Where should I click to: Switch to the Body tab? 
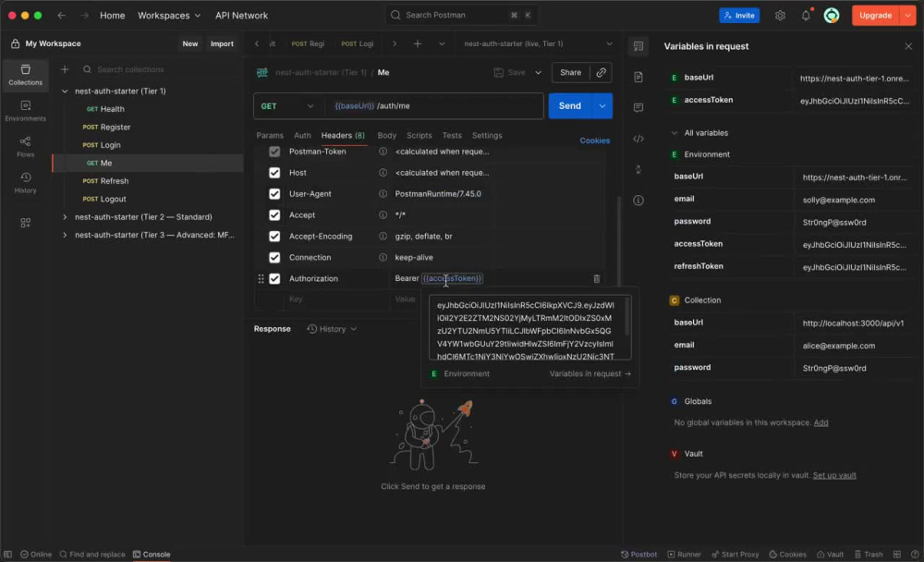(386, 136)
